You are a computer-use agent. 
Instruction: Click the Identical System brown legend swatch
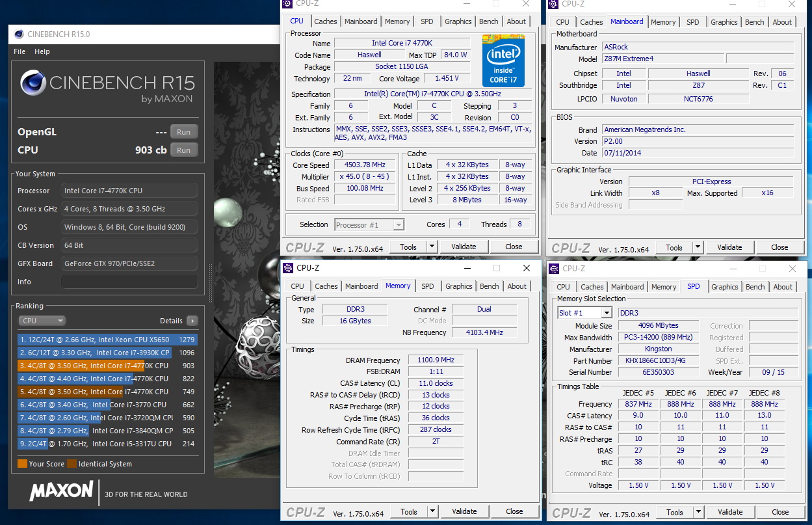pyautogui.click(x=73, y=464)
